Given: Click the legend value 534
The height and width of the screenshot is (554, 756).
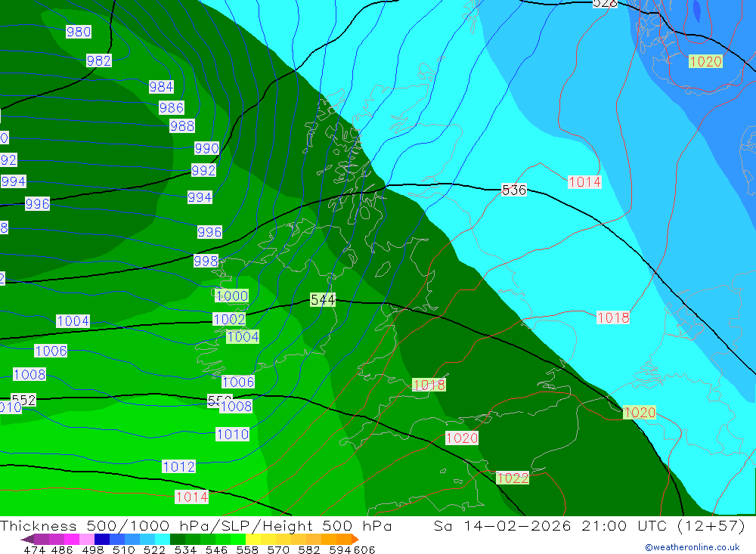Looking at the screenshot, I should pyautogui.click(x=186, y=550).
